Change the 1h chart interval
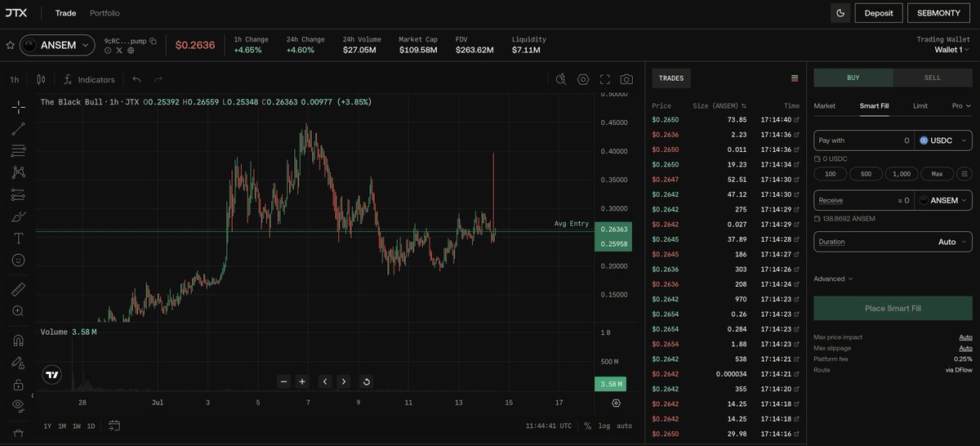Image resolution: width=980 pixels, height=446 pixels. click(15, 80)
